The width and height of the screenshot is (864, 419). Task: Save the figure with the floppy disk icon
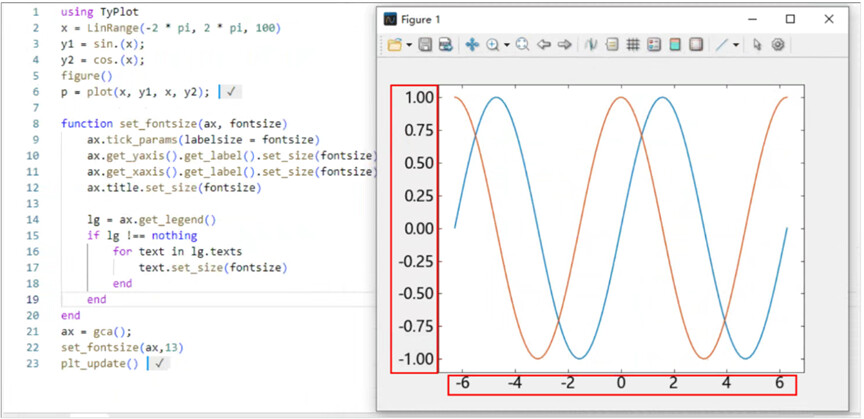425,45
